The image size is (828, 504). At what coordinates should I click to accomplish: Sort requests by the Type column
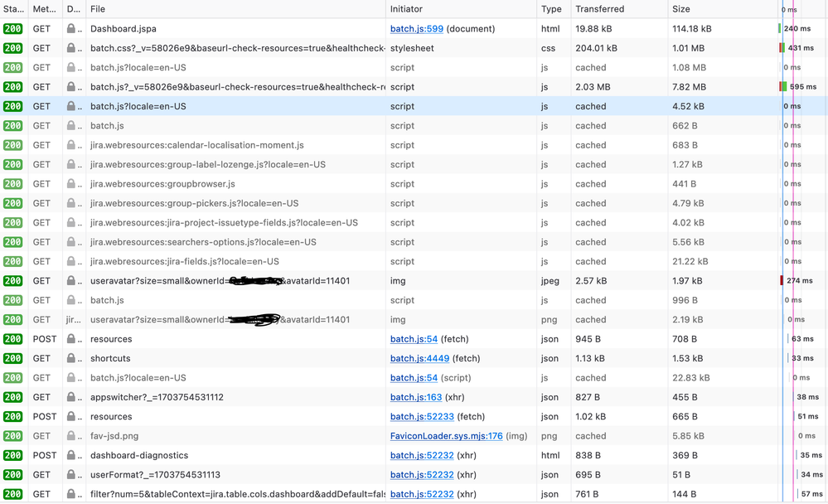pos(549,9)
